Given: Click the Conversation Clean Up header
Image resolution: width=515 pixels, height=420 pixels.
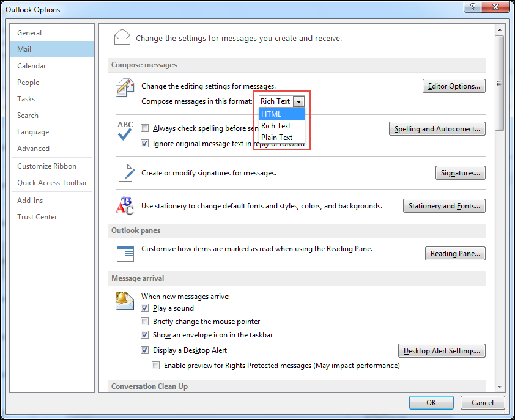Looking at the screenshot, I should [297, 386].
